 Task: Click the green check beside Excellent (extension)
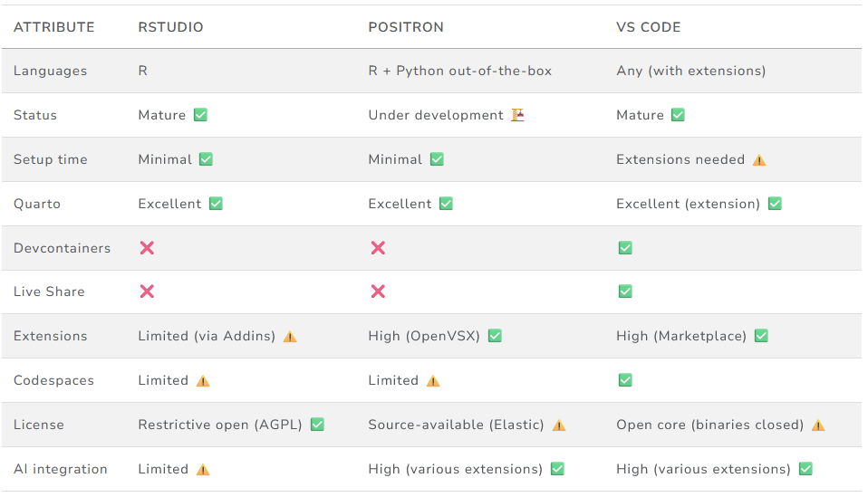tap(775, 204)
